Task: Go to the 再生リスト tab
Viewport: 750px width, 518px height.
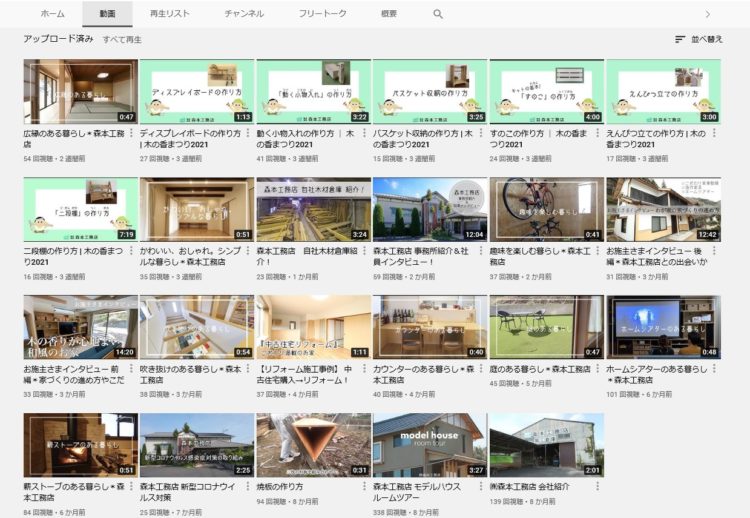Action: pos(170,14)
